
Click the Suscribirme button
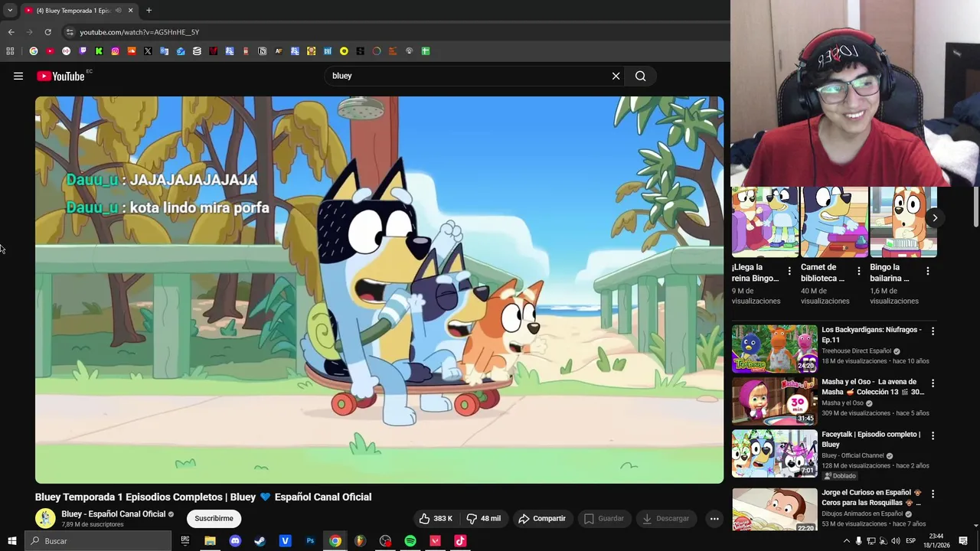214,519
